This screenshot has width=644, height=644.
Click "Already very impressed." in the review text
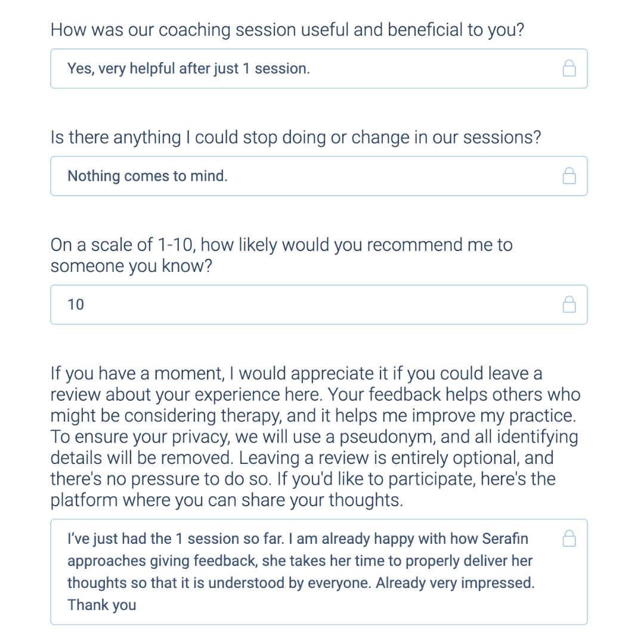click(x=455, y=583)
